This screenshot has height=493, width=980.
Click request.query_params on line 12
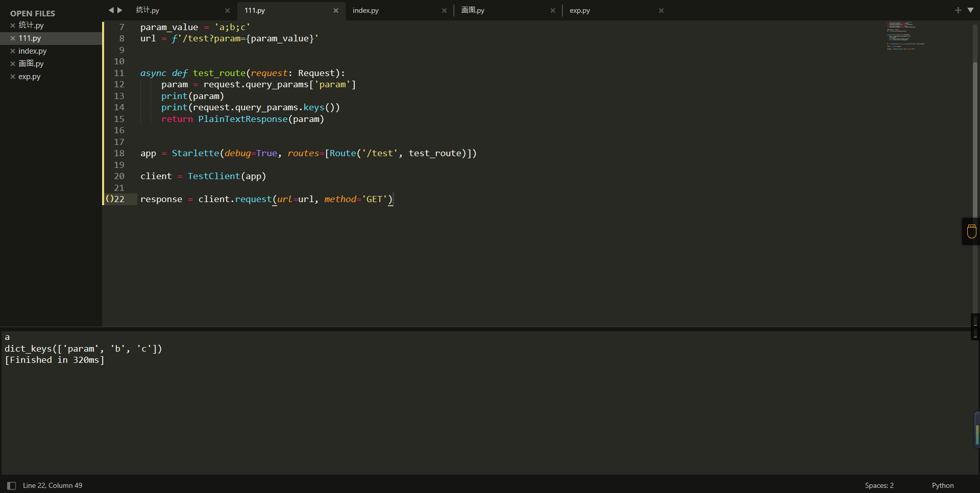pyautogui.click(x=256, y=85)
